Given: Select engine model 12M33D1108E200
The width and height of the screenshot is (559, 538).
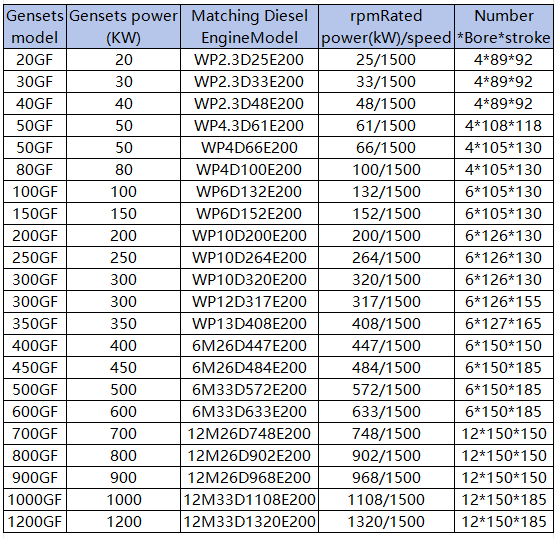Looking at the screenshot, I should 249,499.
